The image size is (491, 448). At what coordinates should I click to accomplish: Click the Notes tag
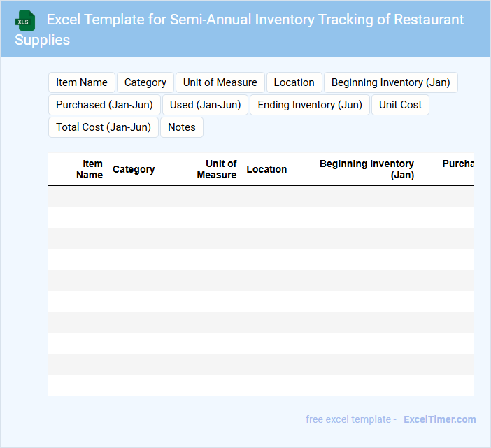pyautogui.click(x=182, y=127)
